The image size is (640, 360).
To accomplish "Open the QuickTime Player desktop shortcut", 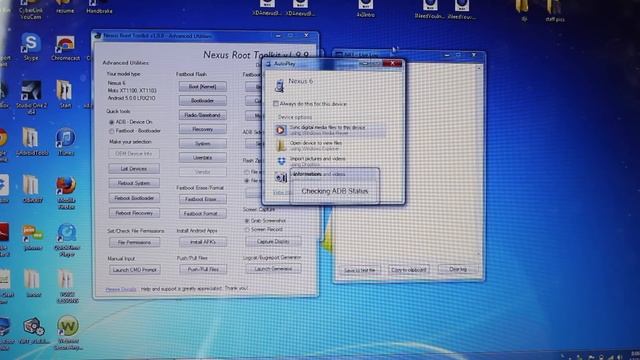I will pyautogui.click(x=67, y=240).
